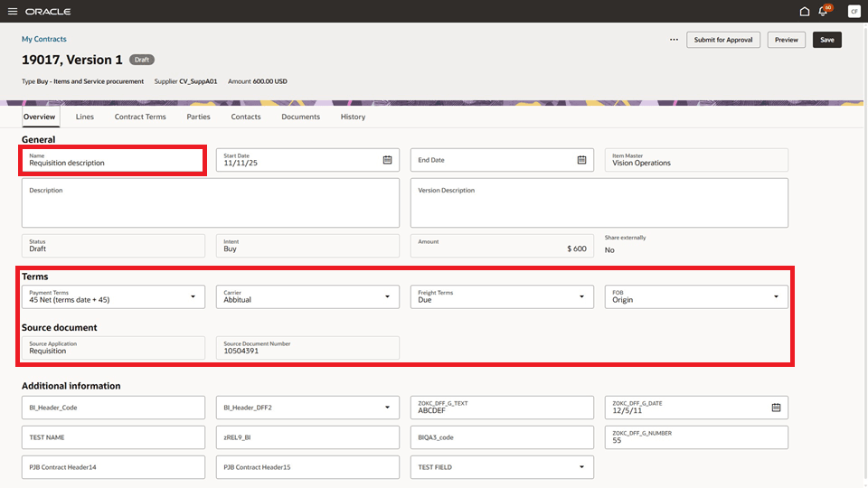This screenshot has height=488, width=868.
Task: Click the ZOKC_DFF_G_NUMBER field
Action: [x=696, y=437]
